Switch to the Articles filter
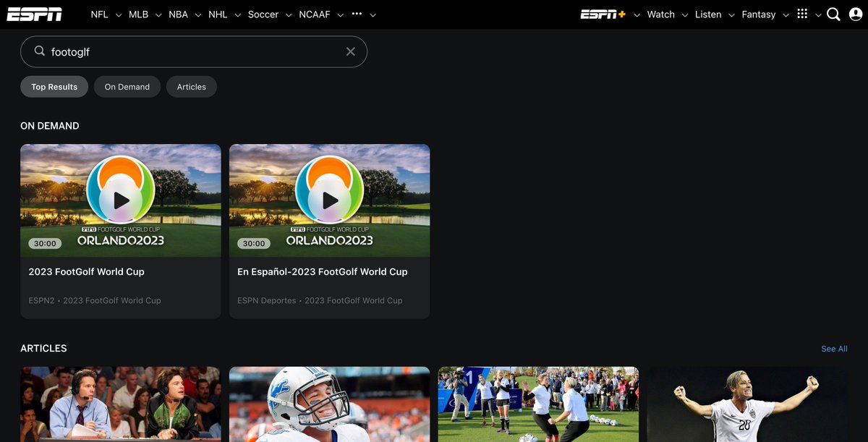This screenshot has width=868, height=442. click(x=192, y=87)
